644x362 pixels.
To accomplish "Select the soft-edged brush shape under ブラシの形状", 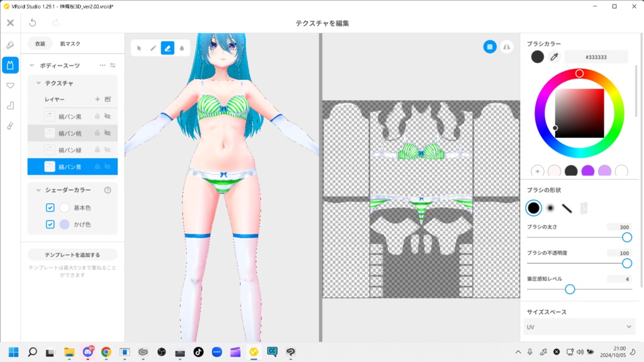I will tap(549, 207).
